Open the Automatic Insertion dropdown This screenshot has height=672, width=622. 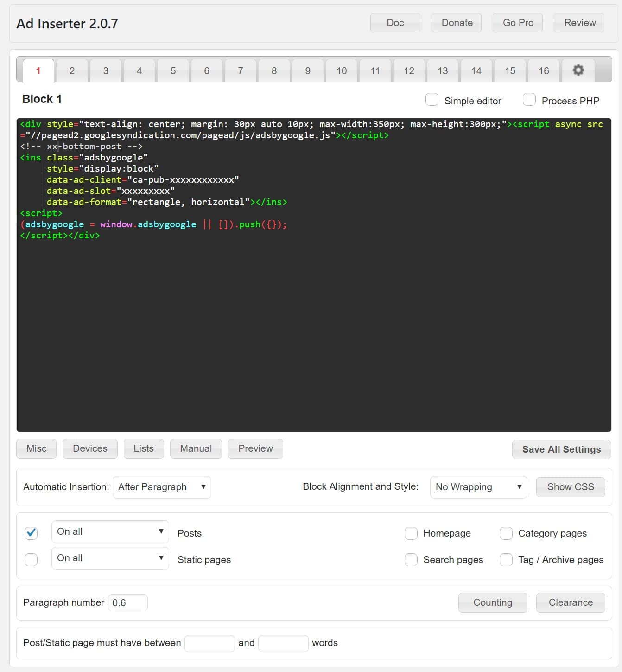[162, 487]
